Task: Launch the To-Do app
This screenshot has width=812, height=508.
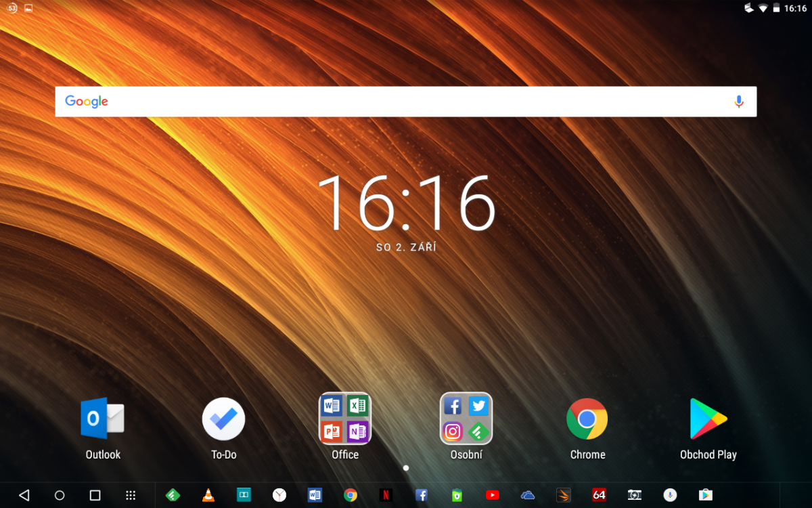Action: 223,419
